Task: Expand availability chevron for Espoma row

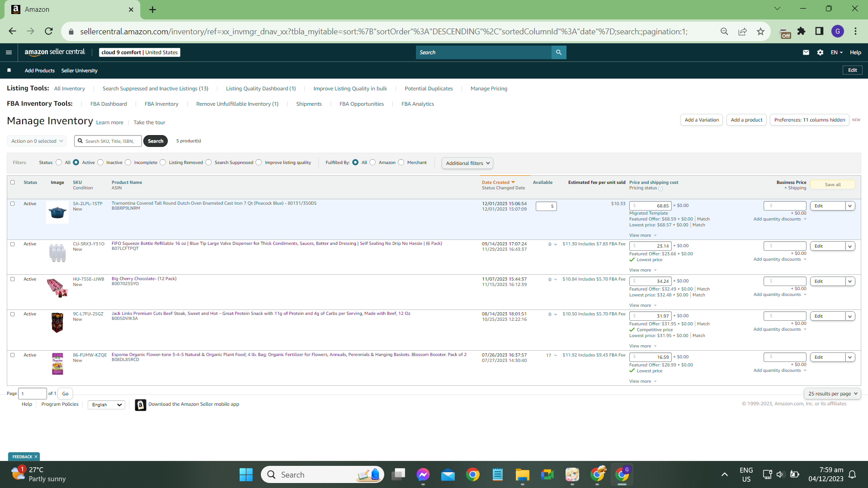Action: click(x=556, y=355)
